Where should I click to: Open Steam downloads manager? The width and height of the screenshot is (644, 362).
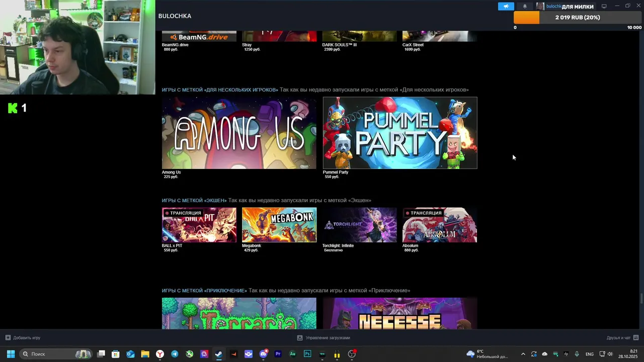click(x=324, y=338)
